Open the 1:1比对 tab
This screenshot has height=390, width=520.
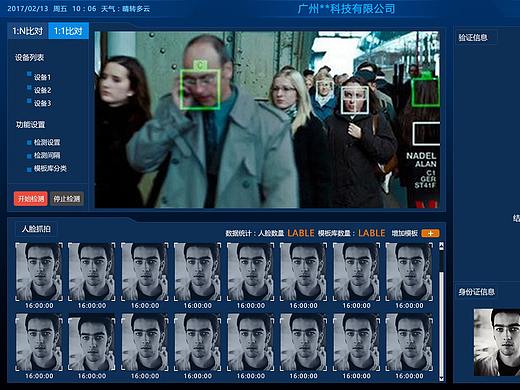[68, 31]
